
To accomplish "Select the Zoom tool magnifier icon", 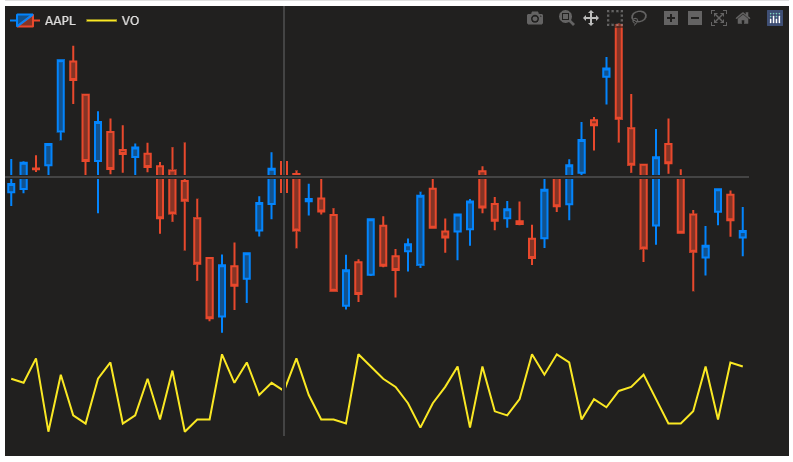I will [x=566, y=18].
